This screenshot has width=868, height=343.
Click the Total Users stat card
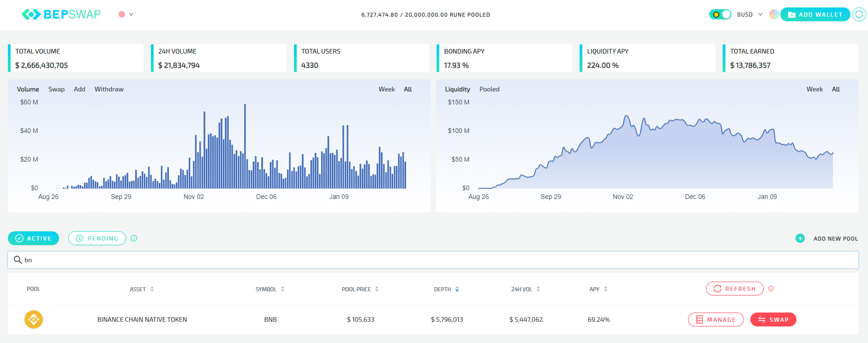pos(361,58)
